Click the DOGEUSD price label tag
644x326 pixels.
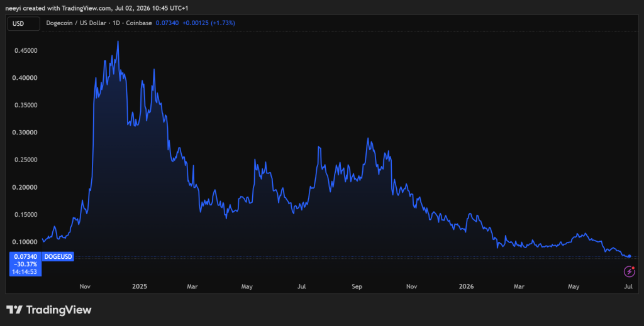point(58,257)
